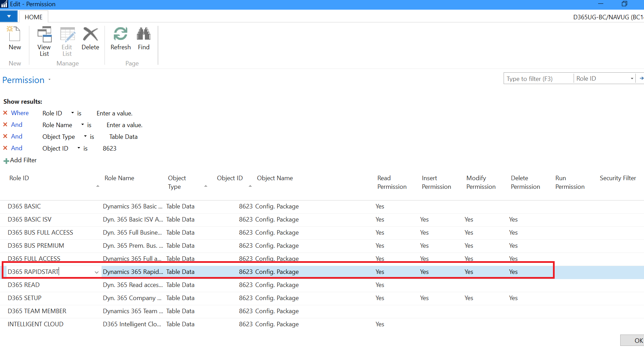Open the Object ID filter field dropdown
The height and width of the screenshot is (349, 644).
pos(79,148)
